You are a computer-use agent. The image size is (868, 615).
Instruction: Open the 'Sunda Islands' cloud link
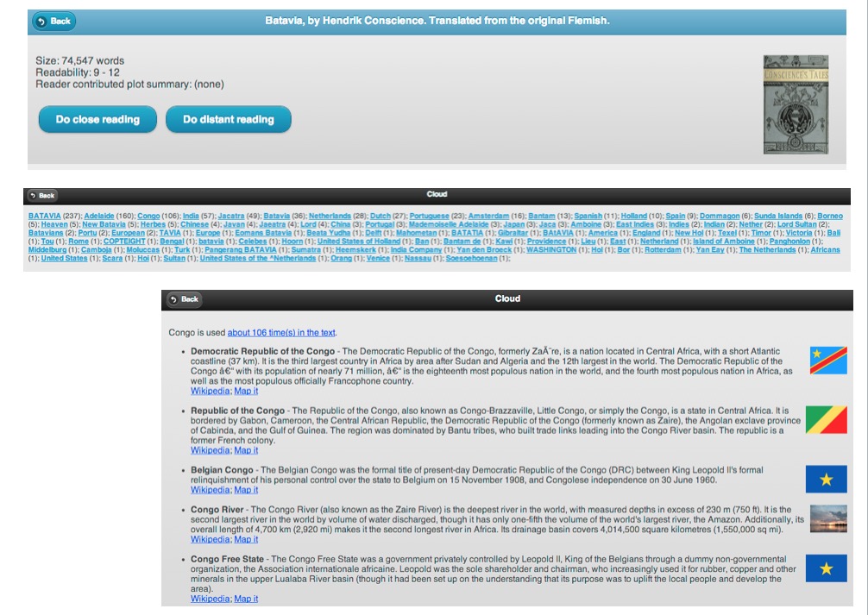(x=777, y=216)
